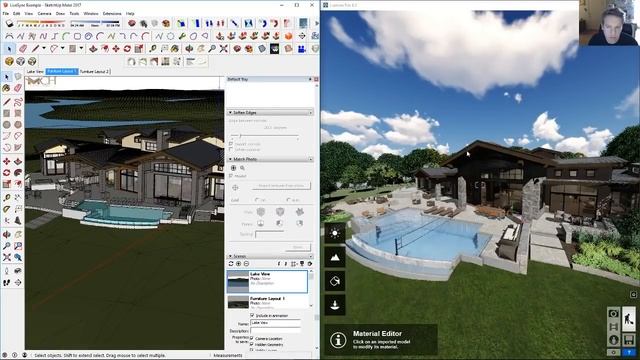
Task: Select Furniture Layout 1 scene thumbnail
Action: [x=238, y=302]
